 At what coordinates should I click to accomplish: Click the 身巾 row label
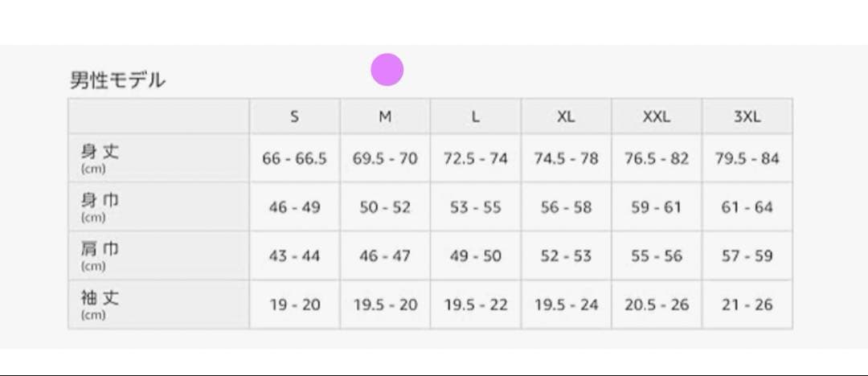click(x=100, y=202)
